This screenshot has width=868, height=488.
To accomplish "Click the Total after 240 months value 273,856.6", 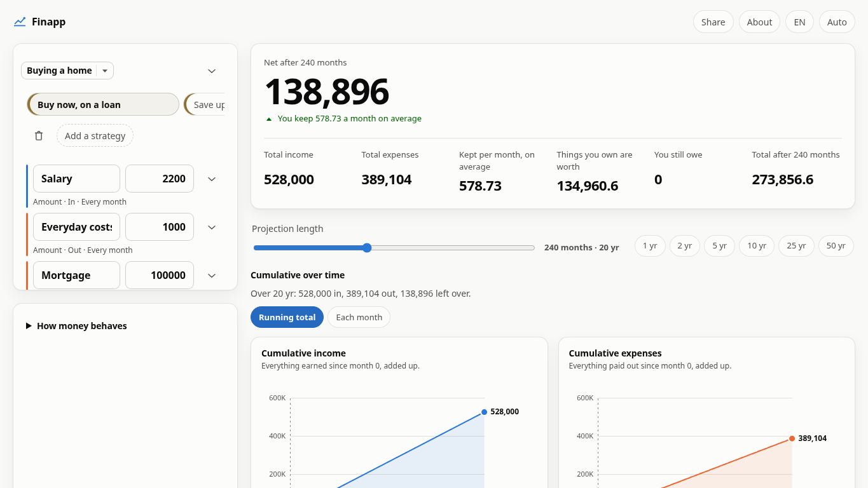I will point(782,180).
